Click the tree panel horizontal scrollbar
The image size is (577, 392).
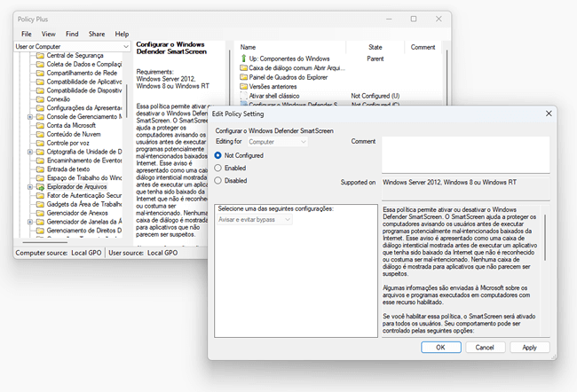45,242
